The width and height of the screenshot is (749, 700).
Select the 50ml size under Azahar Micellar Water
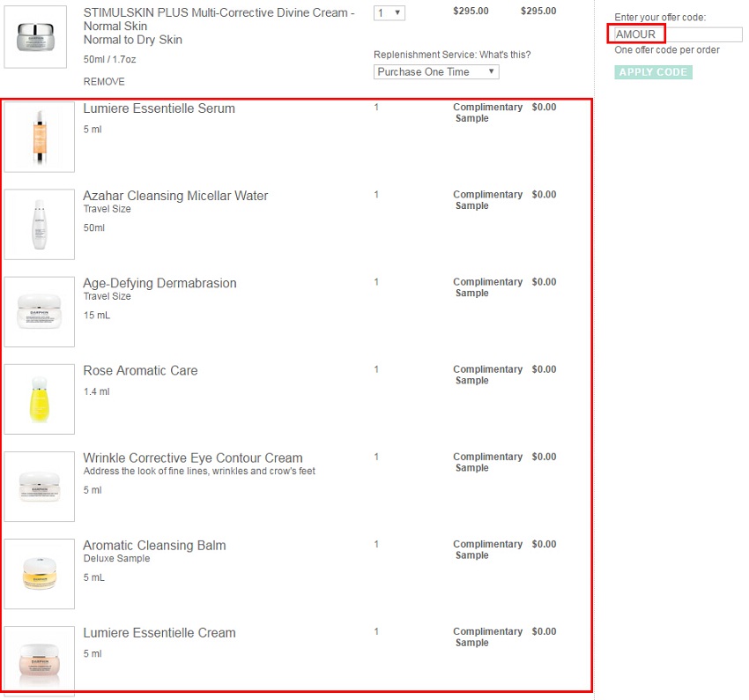click(x=94, y=228)
